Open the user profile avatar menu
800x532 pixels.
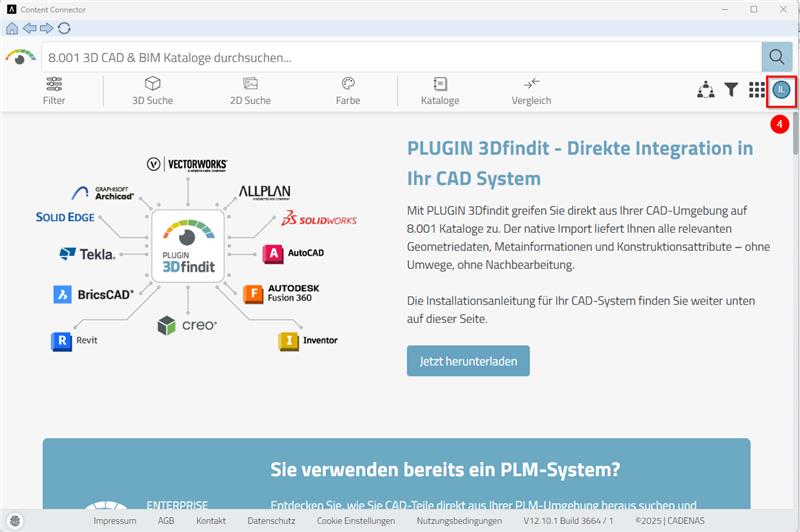[x=782, y=91]
